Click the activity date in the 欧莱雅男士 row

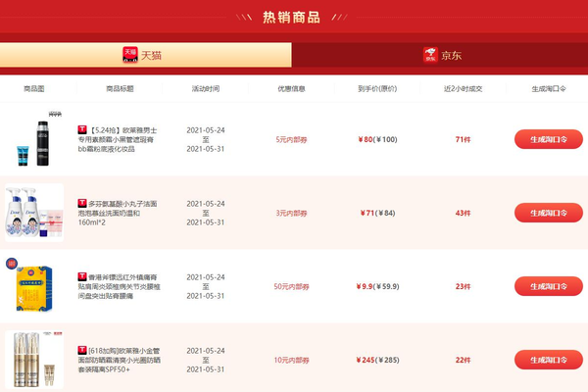[206, 139]
